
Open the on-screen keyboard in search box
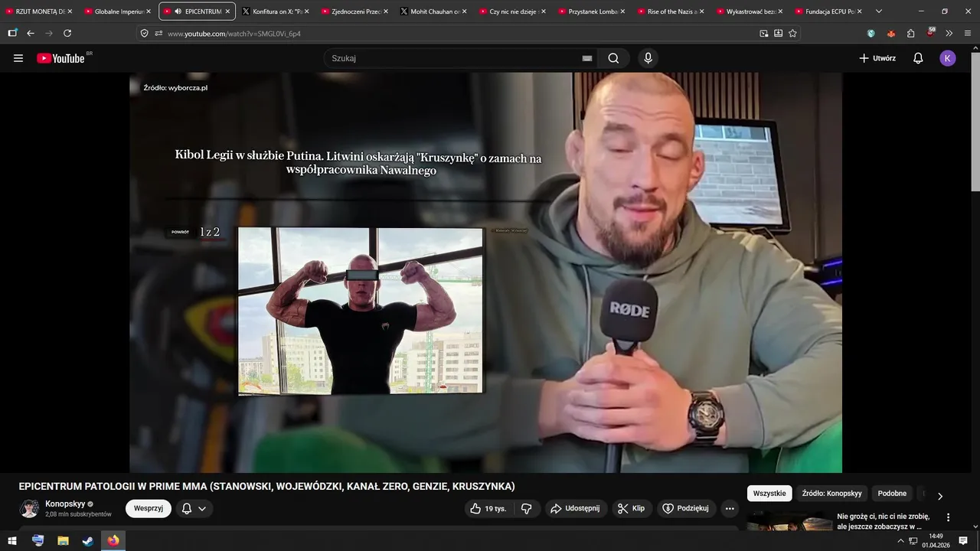[587, 58]
